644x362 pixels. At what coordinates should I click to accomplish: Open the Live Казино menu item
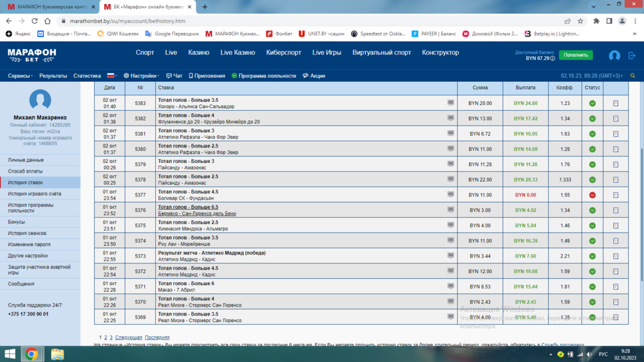238,53
